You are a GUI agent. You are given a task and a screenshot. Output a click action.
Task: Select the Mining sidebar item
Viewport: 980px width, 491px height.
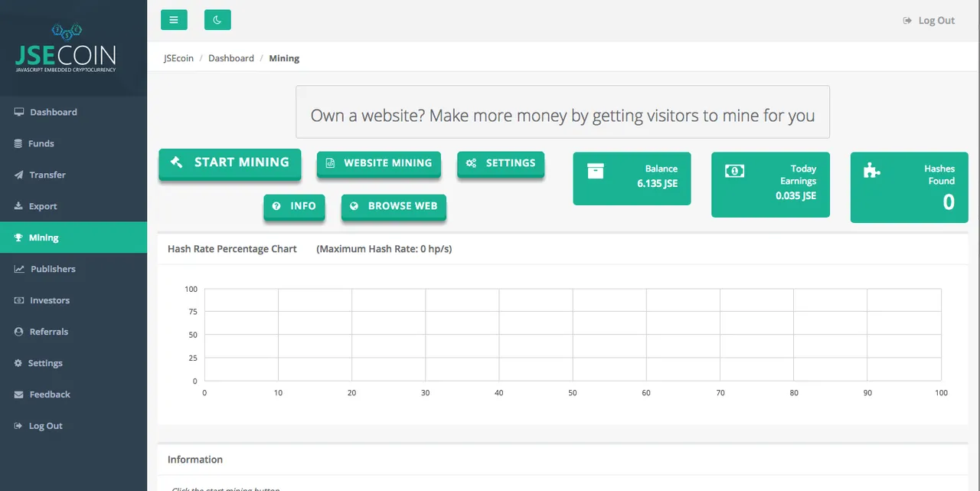tap(73, 237)
